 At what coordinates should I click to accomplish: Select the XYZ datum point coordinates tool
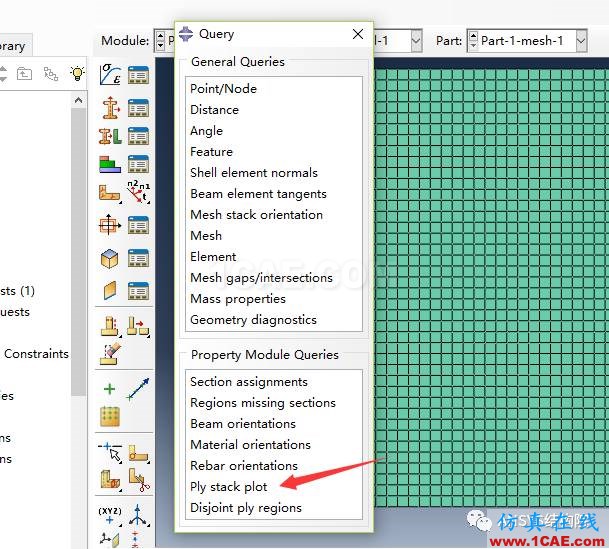[110, 516]
